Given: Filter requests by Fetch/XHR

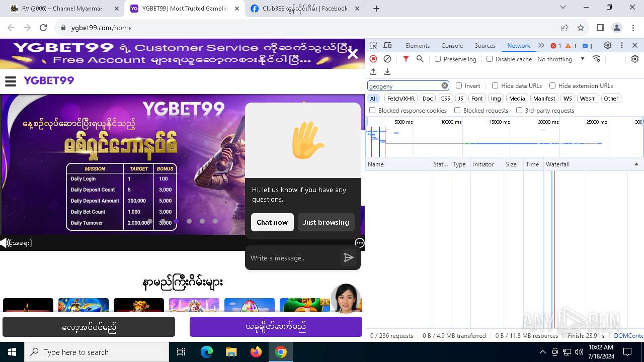Looking at the screenshot, I should click(x=401, y=99).
